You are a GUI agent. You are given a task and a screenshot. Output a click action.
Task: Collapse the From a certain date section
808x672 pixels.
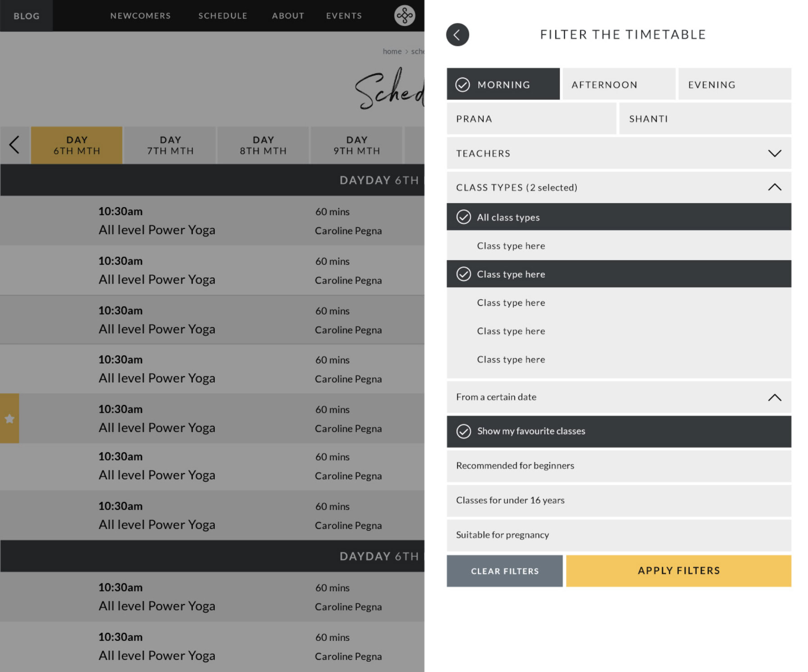click(x=619, y=397)
